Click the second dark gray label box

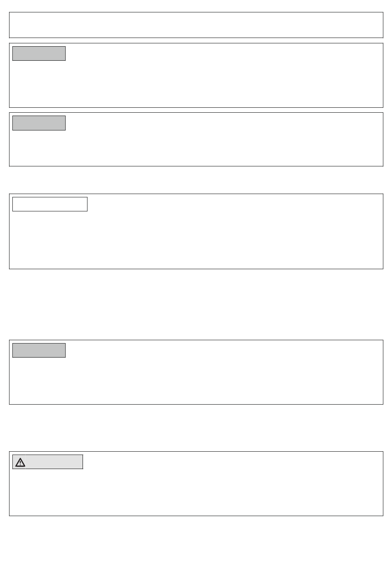pos(39,123)
